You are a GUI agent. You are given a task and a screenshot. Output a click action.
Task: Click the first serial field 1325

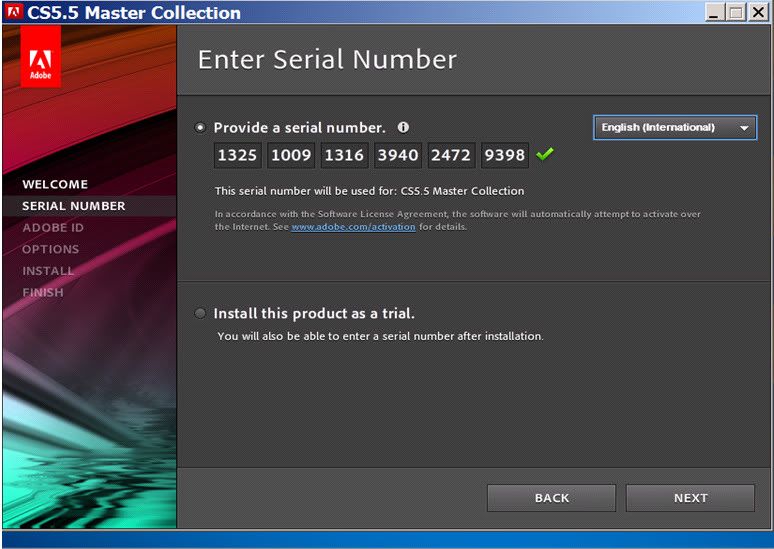tap(237, 155)
